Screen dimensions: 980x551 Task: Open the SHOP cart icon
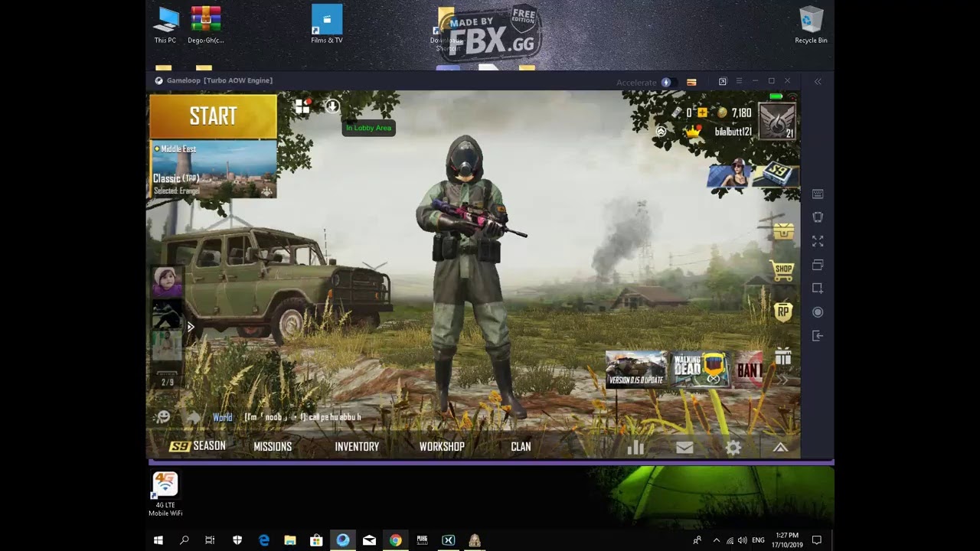coord(783,270)
